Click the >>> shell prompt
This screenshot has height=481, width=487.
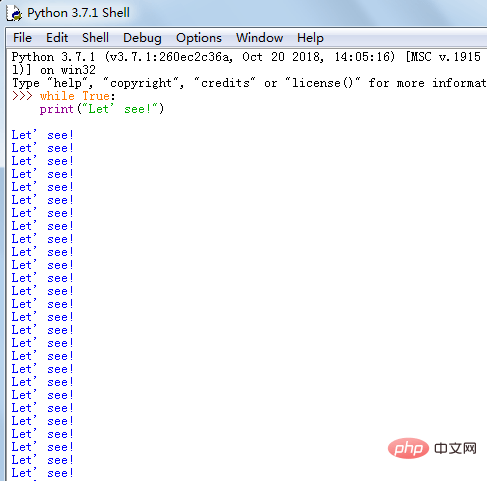coord(22,96)
